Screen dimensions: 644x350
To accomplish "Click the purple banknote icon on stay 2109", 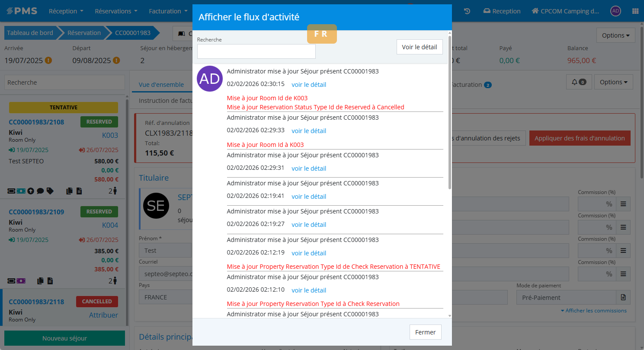I will click(x=21, y=280).
